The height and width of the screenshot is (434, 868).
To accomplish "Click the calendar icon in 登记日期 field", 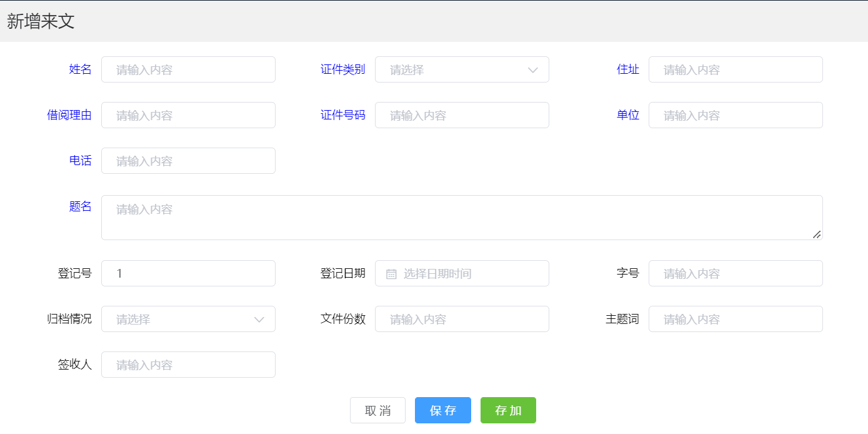I will 391,273.
